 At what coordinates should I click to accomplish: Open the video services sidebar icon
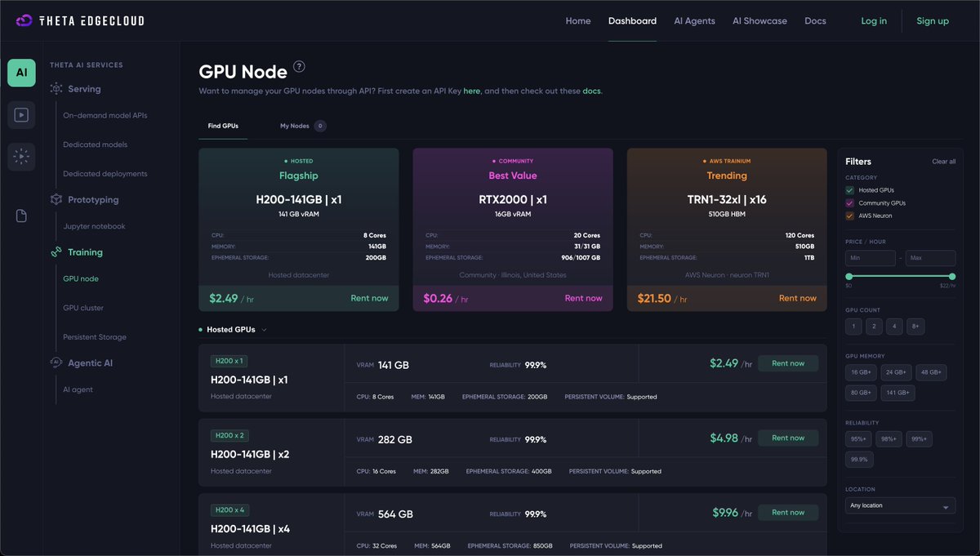coord(21,115)
